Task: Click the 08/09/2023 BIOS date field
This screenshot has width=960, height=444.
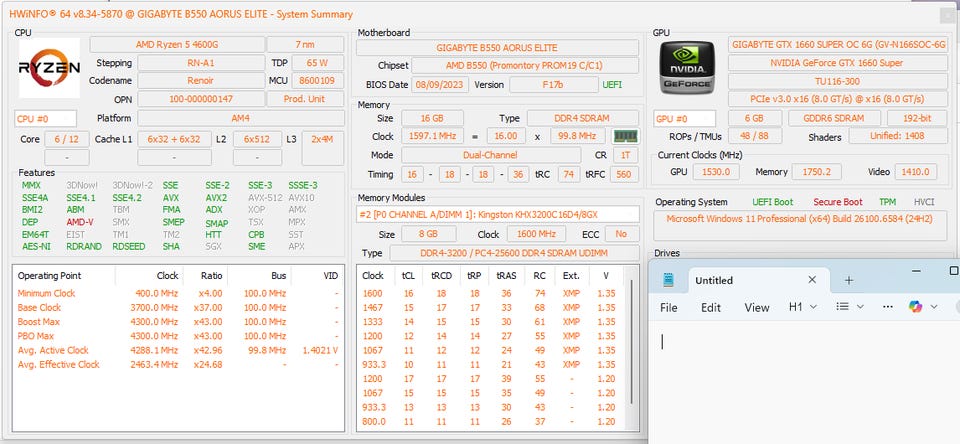Action: tap(440, 85)
